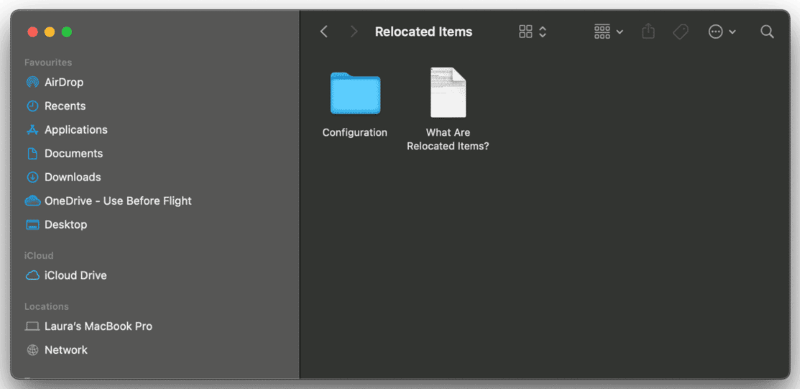Switch to icon grid view button
The image size is (800, 389).
click(x=526, y=32)
